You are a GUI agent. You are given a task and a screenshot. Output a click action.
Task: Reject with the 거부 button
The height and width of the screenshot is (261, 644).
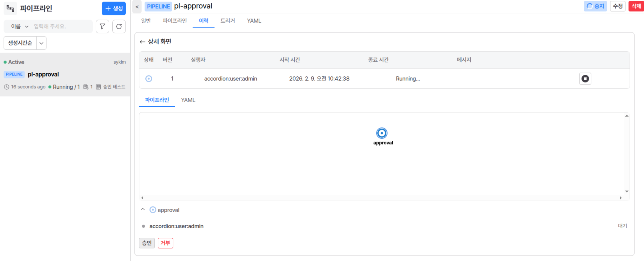(x=165, y=243)
